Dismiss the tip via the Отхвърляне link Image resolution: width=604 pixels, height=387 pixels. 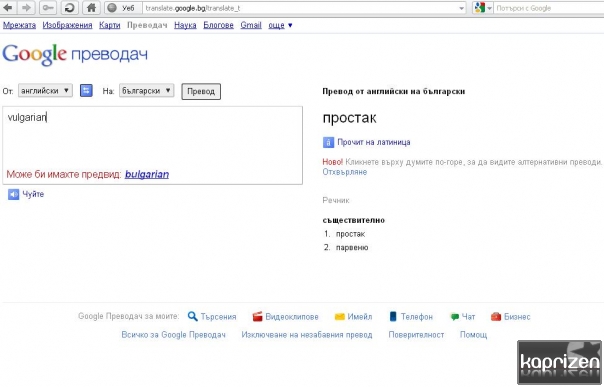345,172
